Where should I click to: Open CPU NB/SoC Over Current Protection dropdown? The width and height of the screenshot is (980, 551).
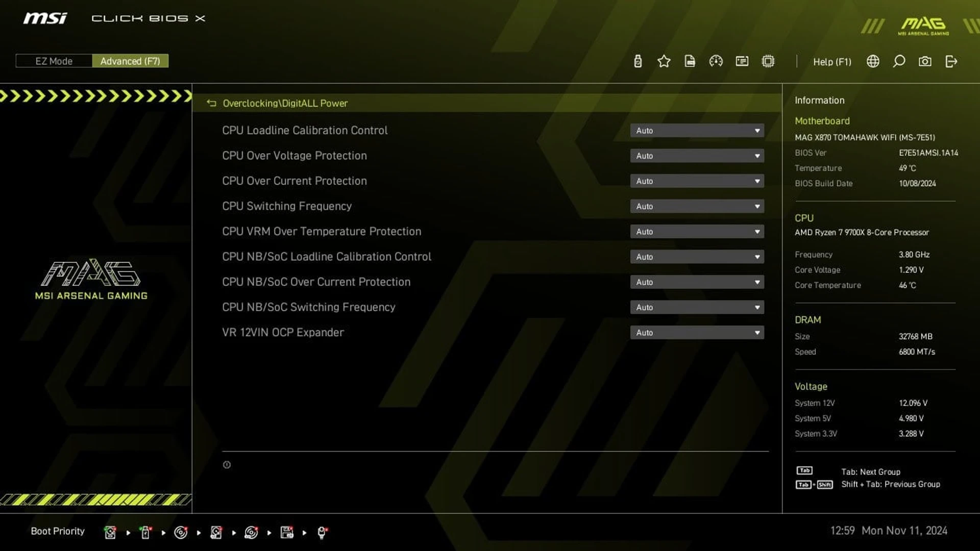point(697,282)
